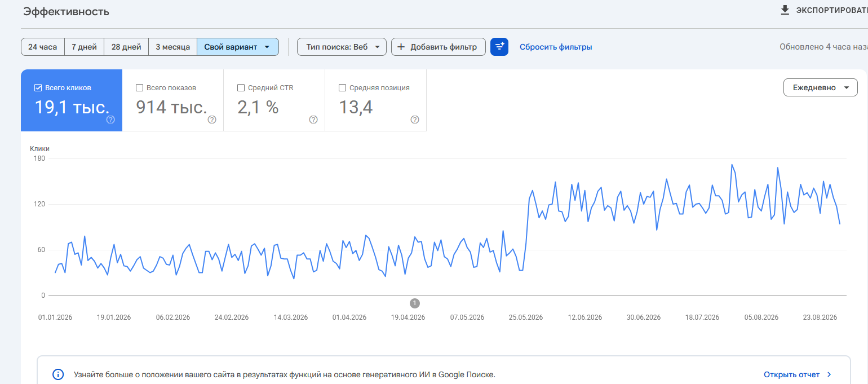Open help icon on Всего показов card
This screenshot has width=868, height=384.
[x=212, y=120]
